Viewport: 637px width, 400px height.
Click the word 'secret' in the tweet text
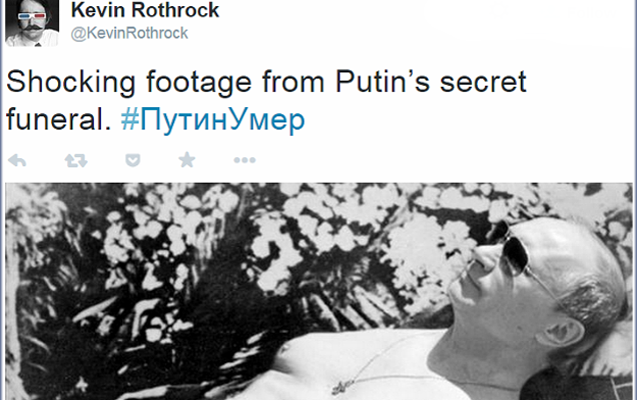[483, 82]
